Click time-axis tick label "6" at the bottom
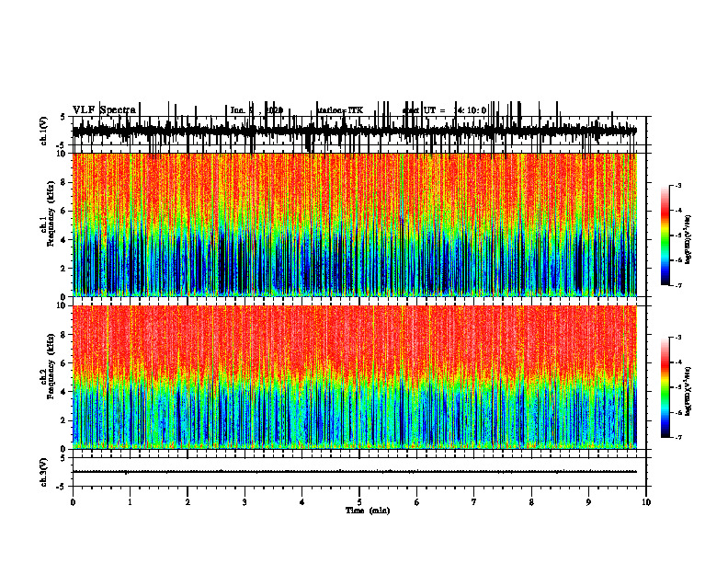 (417, 502)
